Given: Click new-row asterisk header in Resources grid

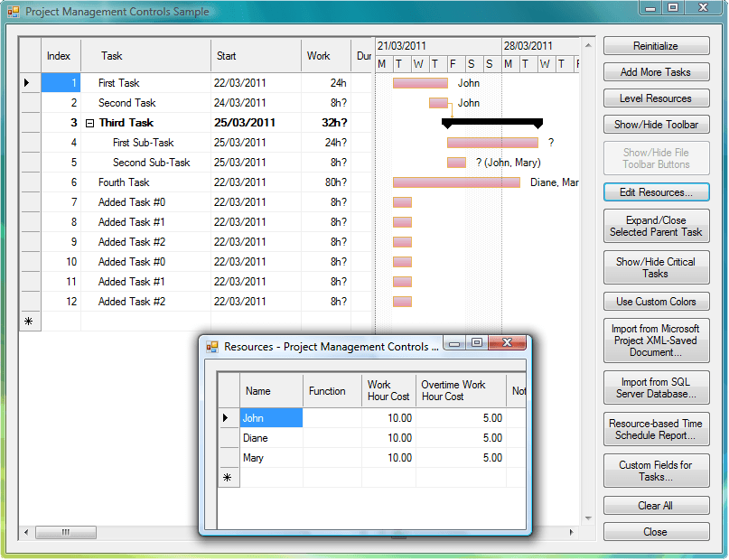Looking at the screenshot, I should tap(229, 478).
